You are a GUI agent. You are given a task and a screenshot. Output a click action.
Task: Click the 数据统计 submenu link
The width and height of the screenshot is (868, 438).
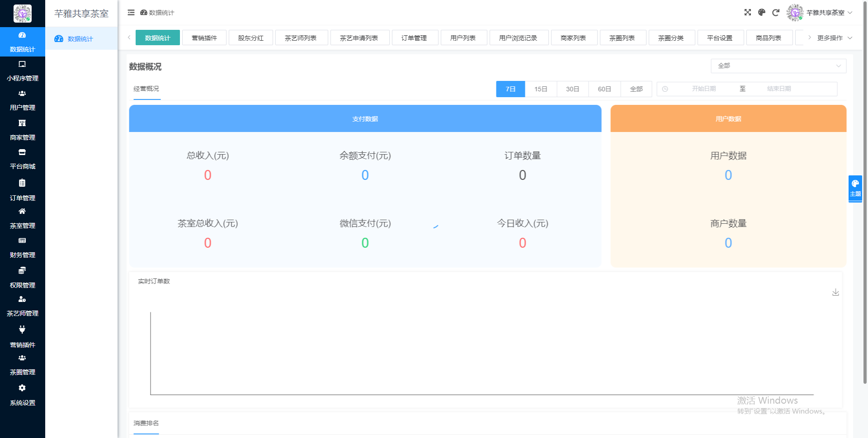[80, 39]
